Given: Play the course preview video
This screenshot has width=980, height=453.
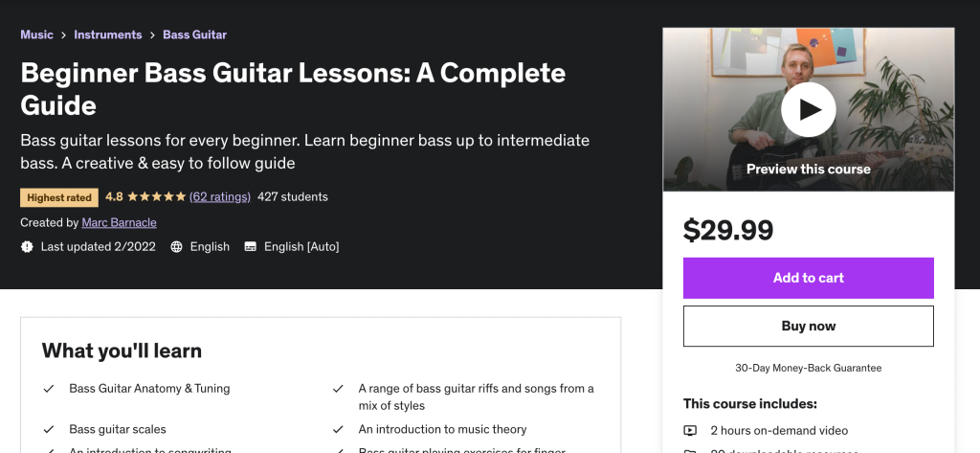Looking at the screenshot, I should click(809, 110).
